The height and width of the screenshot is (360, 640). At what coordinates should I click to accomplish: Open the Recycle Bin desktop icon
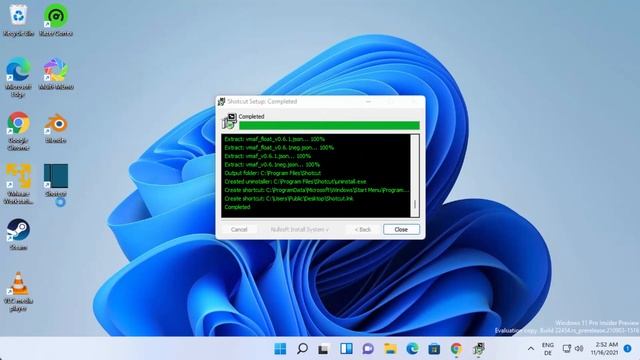18,20
